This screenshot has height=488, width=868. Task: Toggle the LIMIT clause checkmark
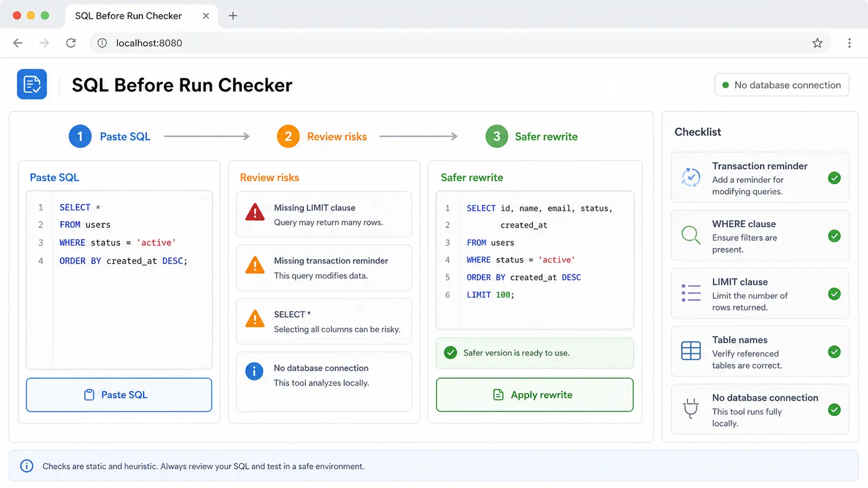tap(834, 294)
